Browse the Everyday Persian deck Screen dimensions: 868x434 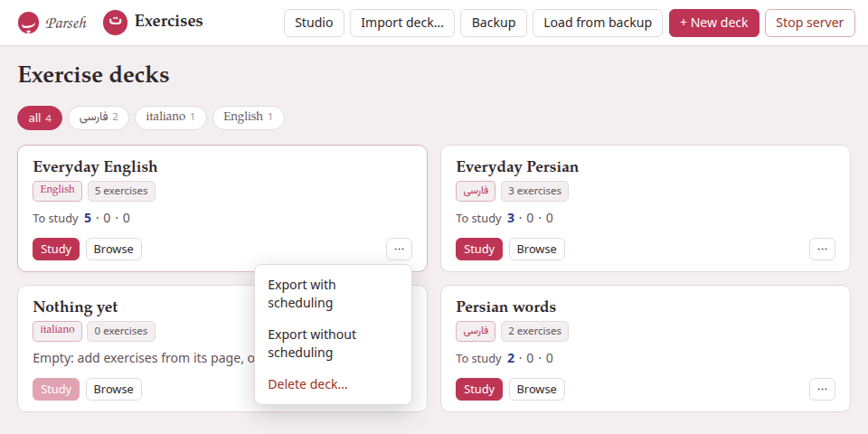click(x=536, y=250)
